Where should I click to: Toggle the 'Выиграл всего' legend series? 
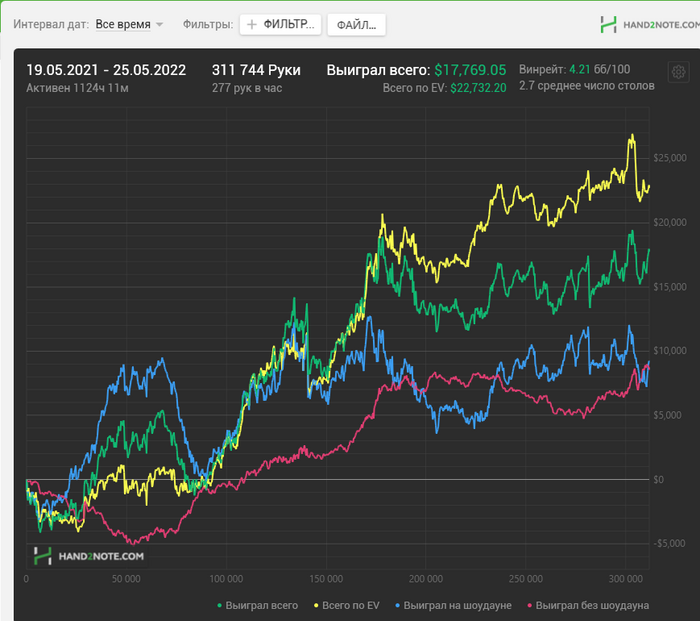[257, 605]
